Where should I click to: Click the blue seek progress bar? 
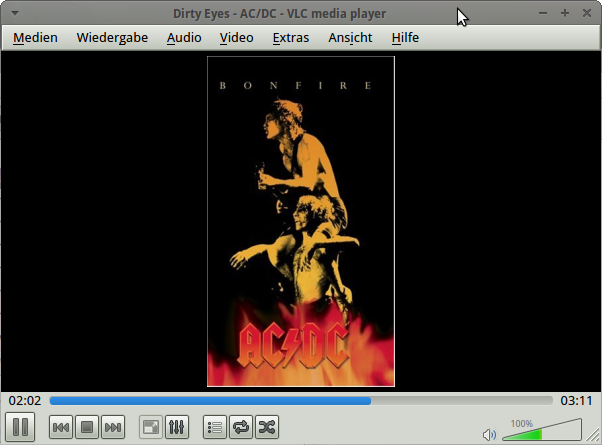(301, 401)
